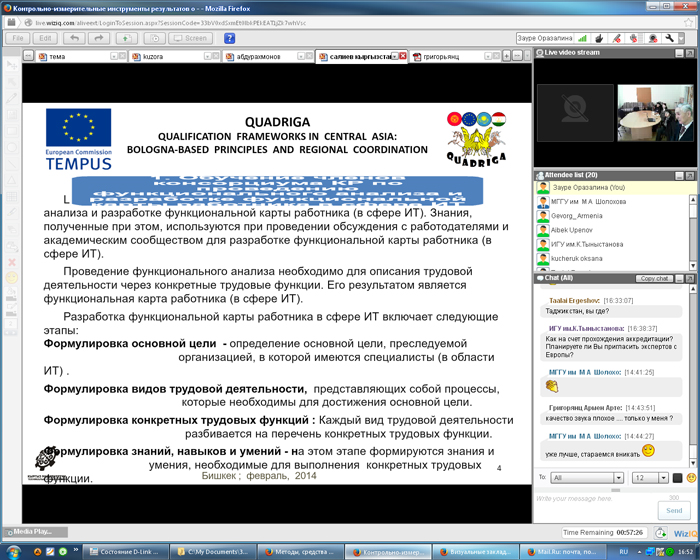Open the smiley emoticon tool in sidebar

tap(12, 278)
